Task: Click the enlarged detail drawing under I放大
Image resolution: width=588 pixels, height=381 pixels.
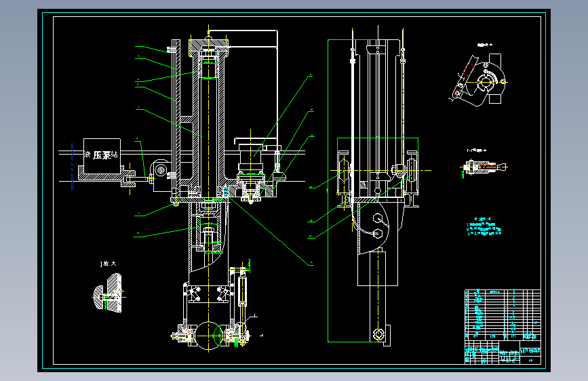Action: [x=108, y=294]
